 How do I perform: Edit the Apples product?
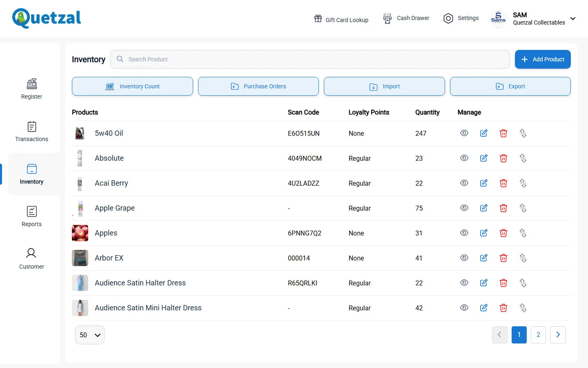click(x=484, y=233)
